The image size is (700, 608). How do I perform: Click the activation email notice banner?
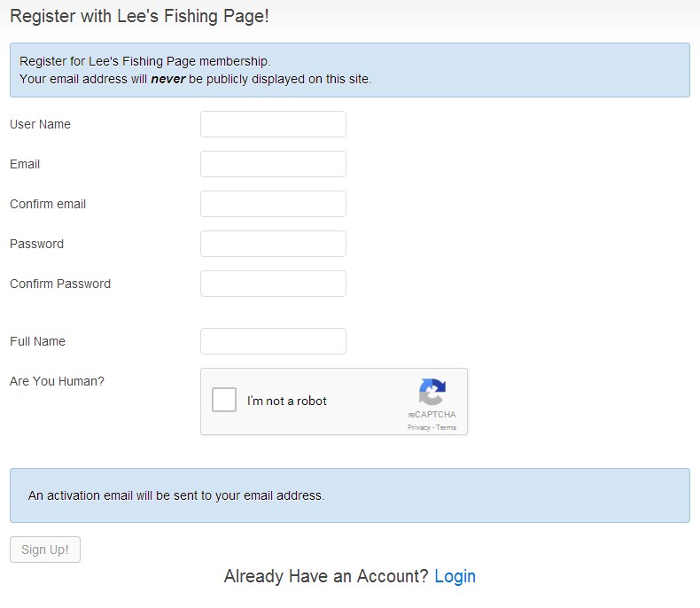349,495
